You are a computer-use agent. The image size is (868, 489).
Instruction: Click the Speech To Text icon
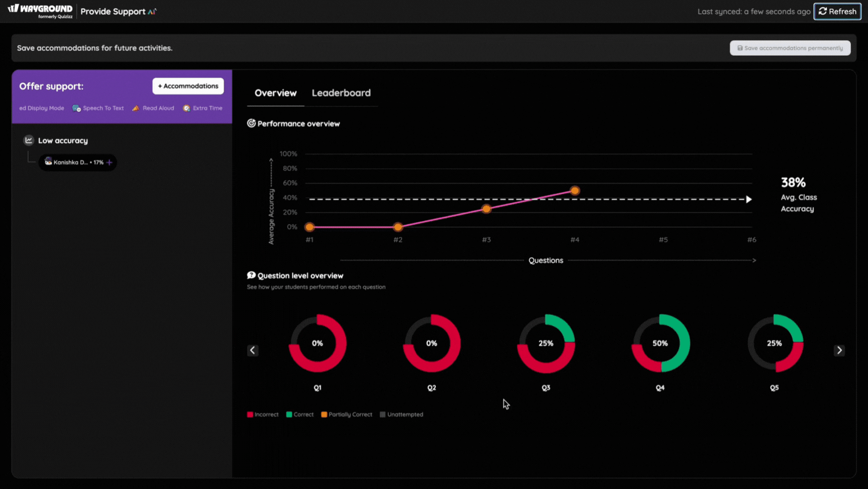76,108
